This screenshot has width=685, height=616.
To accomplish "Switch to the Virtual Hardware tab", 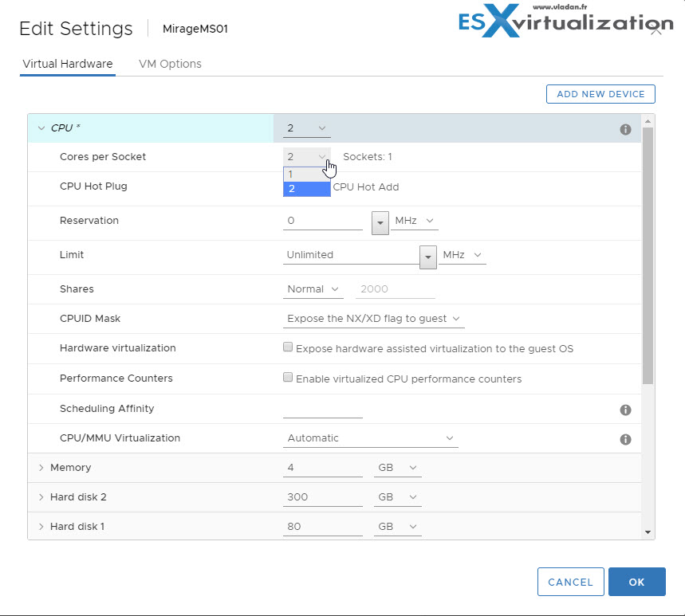I will pyautogui.click(x=68, y=65).
